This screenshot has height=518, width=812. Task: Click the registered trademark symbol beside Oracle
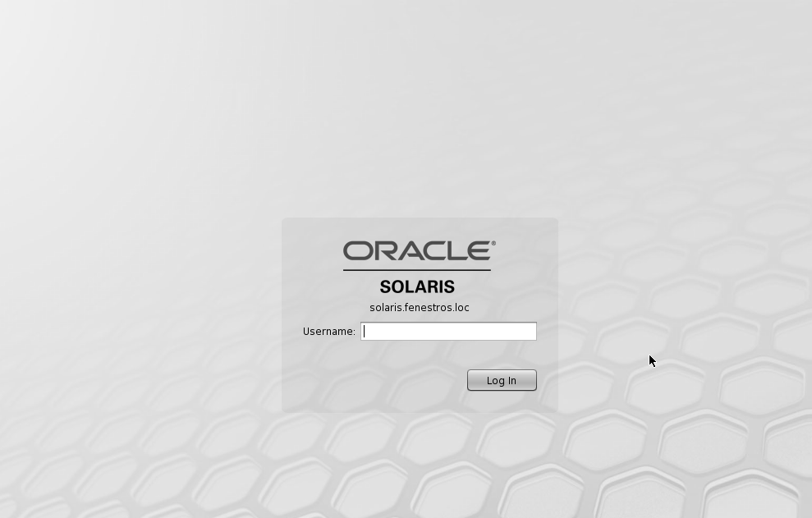(493, 243)
